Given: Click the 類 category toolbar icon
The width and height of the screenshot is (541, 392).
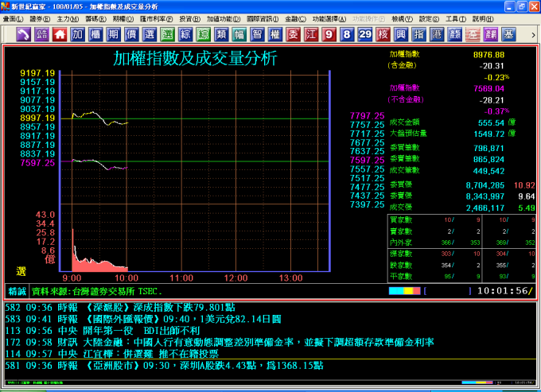Looking at the screenshot, I should pyautogui.click(x=221, y=34).
